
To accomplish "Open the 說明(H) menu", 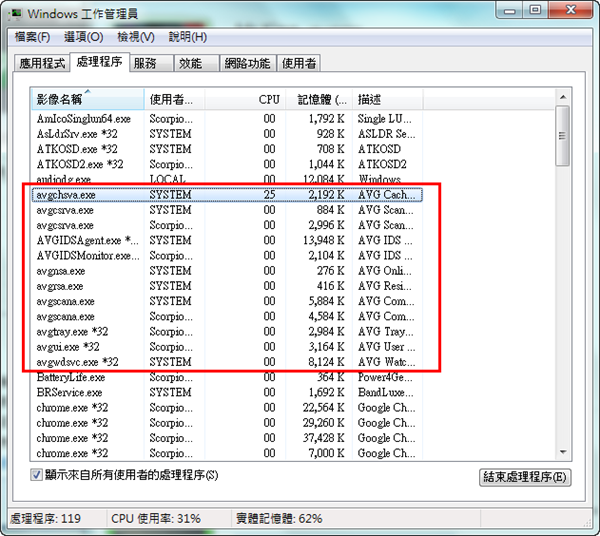I will 188,37.
